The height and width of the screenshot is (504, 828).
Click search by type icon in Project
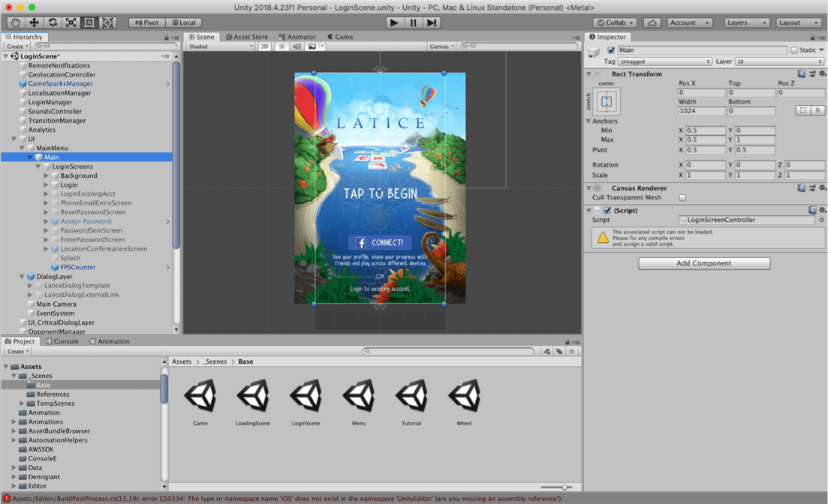tap(546, 352)
